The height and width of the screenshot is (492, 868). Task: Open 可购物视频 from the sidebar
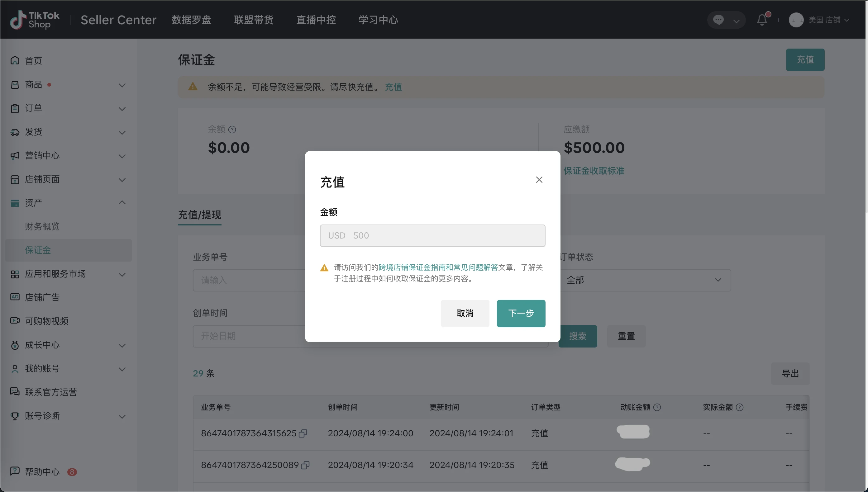(x=47, y=321)
